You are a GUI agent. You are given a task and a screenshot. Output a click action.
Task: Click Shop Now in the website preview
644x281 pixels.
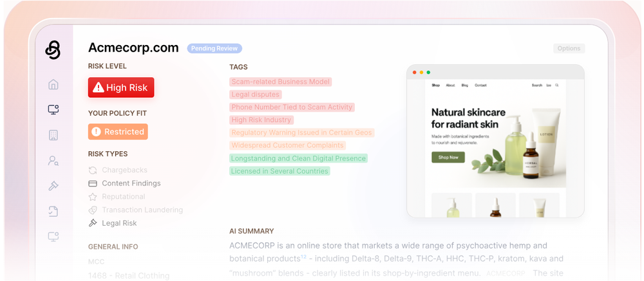pos(448,158)
